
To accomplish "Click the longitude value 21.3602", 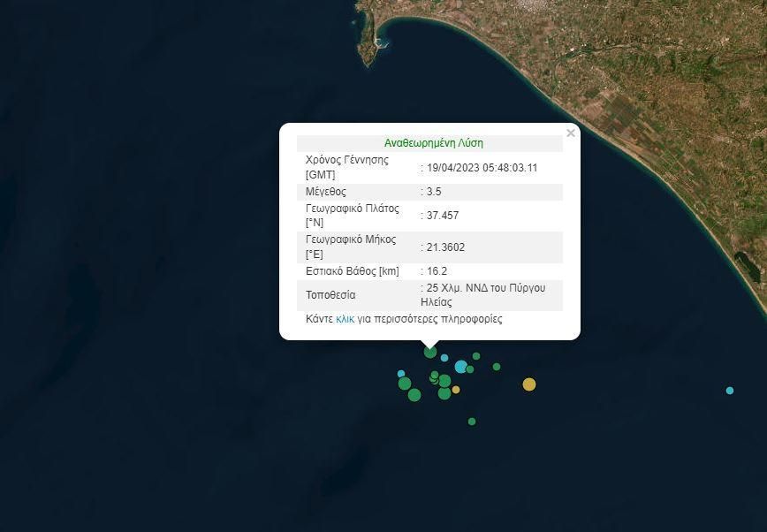I will coord(445,247).
